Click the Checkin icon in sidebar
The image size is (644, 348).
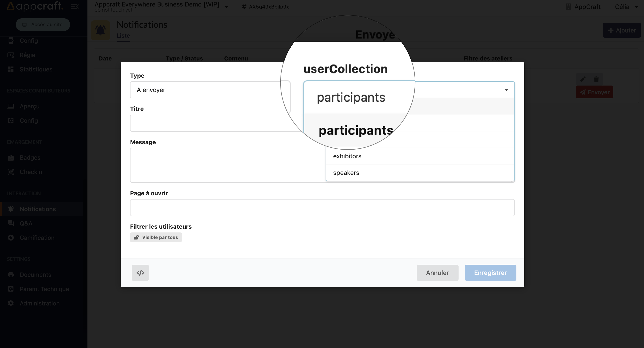11,172
